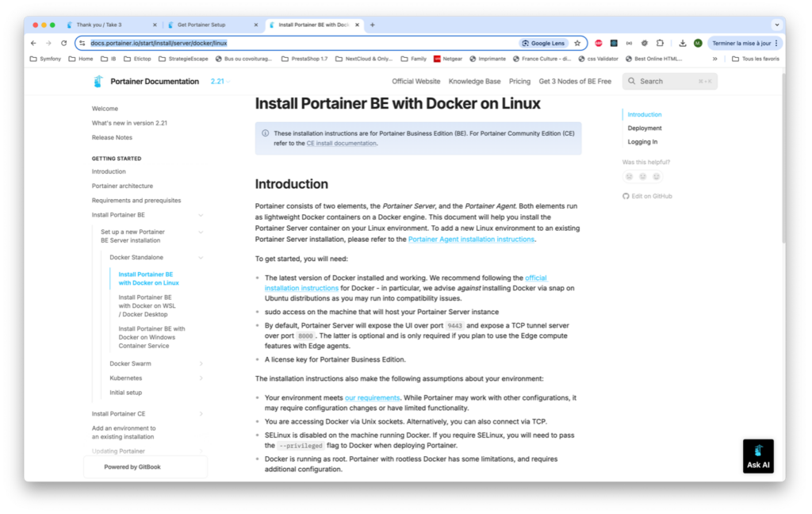Close the Install Portainer BE tab
The image size is (812, 514).
(x=358, y=25)
